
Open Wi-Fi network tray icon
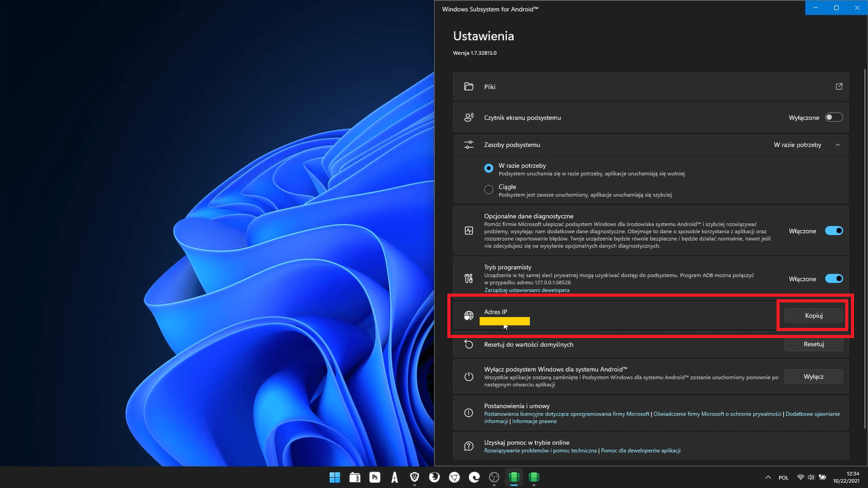click(x=801, y=477)
